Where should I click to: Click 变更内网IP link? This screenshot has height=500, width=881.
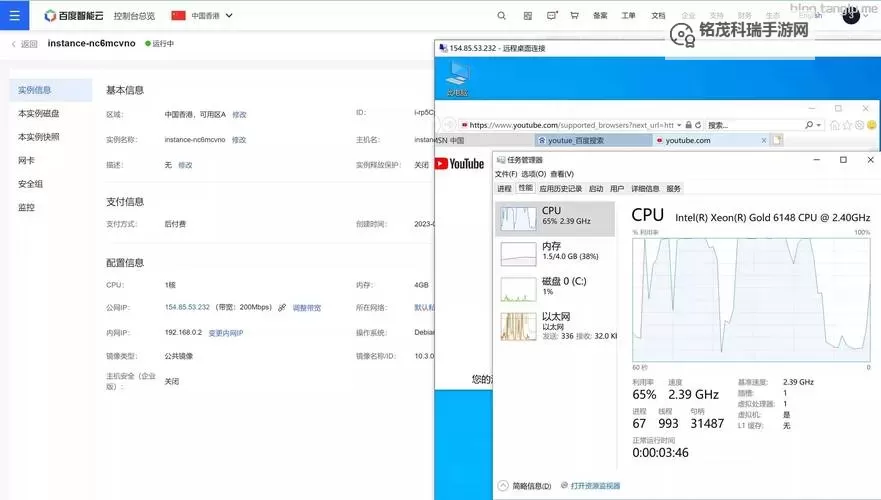click(226, 333)
